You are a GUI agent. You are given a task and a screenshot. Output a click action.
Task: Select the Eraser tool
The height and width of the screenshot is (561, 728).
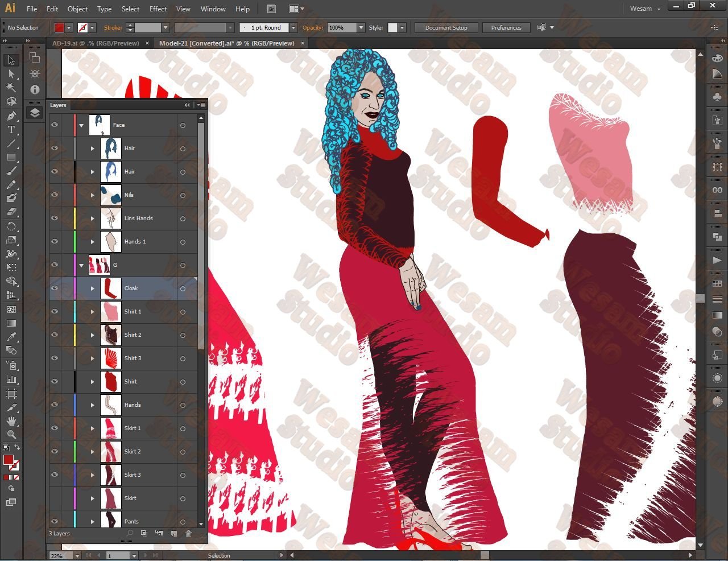(11, 212)
